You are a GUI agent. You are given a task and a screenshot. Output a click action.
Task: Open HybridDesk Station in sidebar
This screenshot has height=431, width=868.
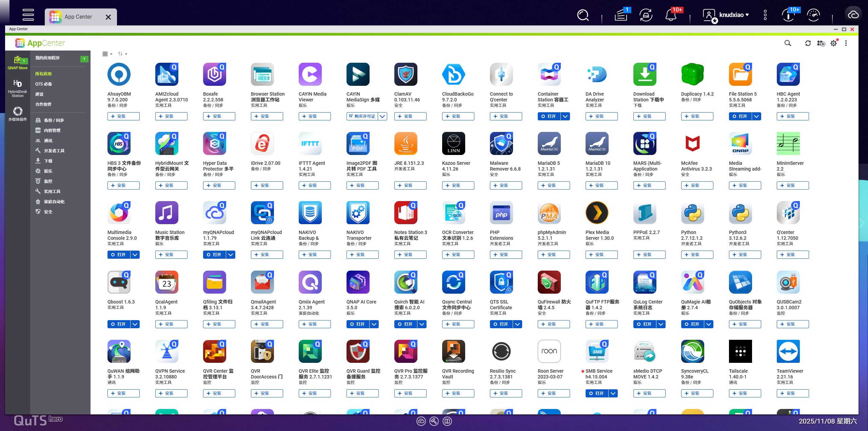pos(18,87)
